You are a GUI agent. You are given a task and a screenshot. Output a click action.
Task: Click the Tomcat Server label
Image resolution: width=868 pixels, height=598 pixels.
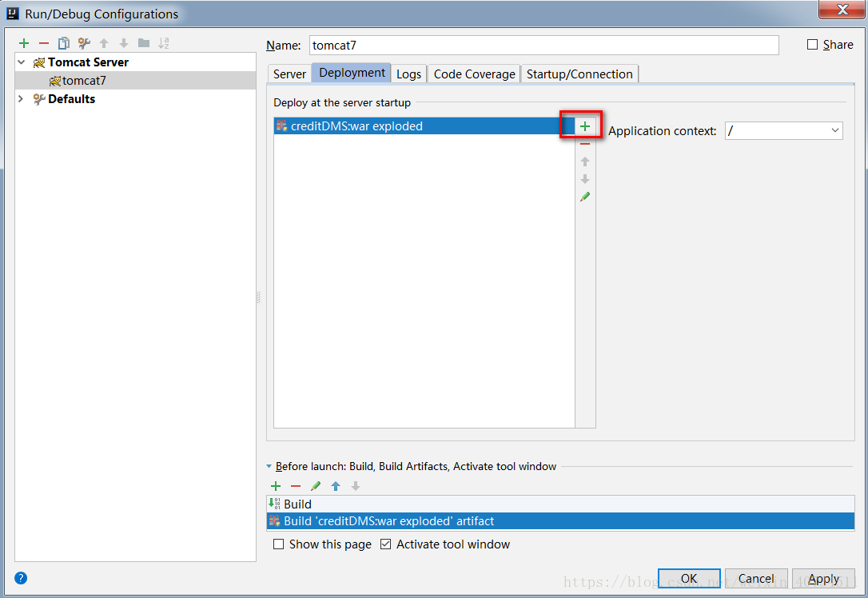click(x=88, y=62)
